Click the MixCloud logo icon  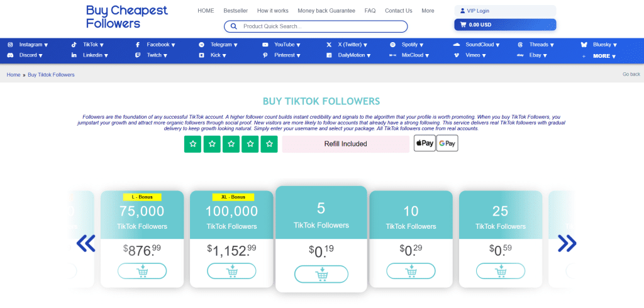pyautogui.click(x=392, y=55)
